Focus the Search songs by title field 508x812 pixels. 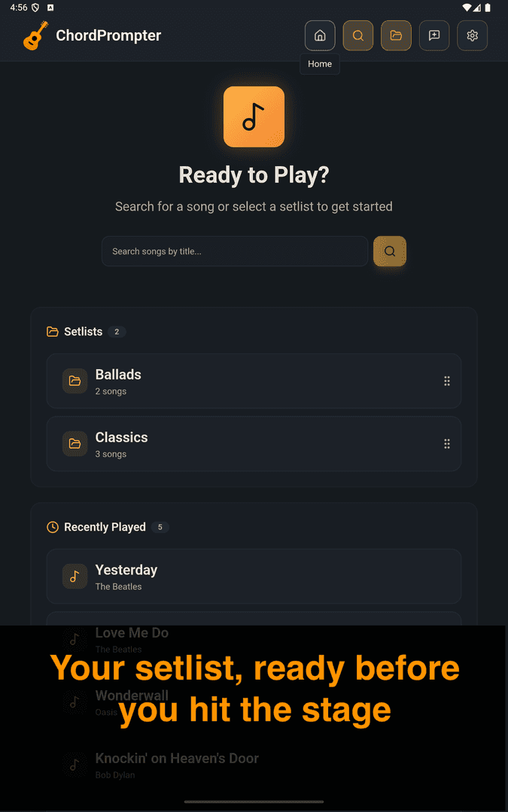click(235, 251)
